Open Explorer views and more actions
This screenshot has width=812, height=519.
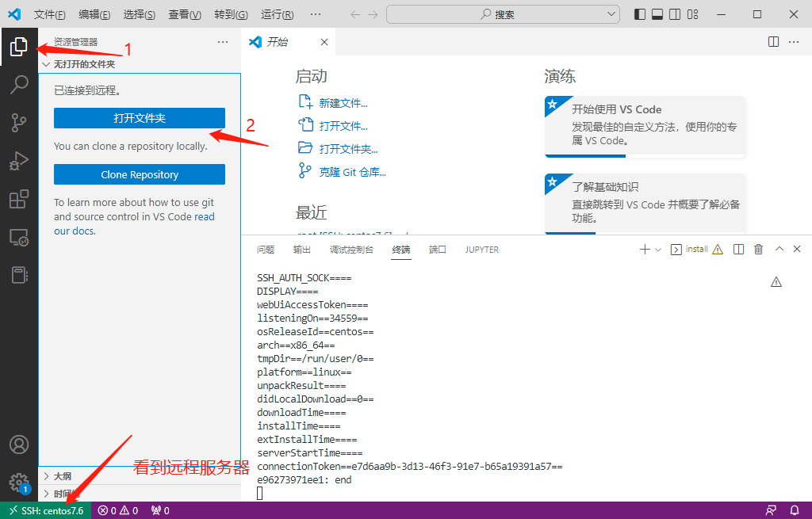[x=223, y=42]
